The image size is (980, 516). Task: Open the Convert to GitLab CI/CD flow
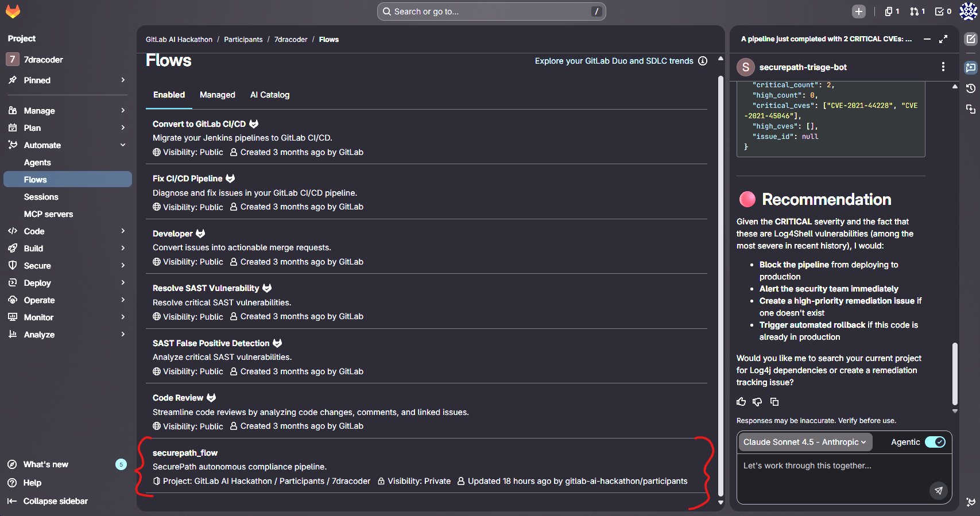point(199,124)
